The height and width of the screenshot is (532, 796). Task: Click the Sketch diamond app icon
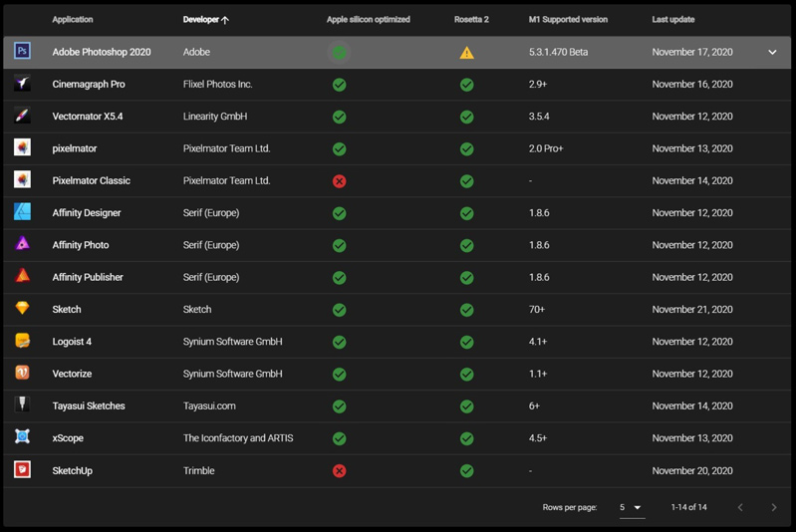pos(22,309)
